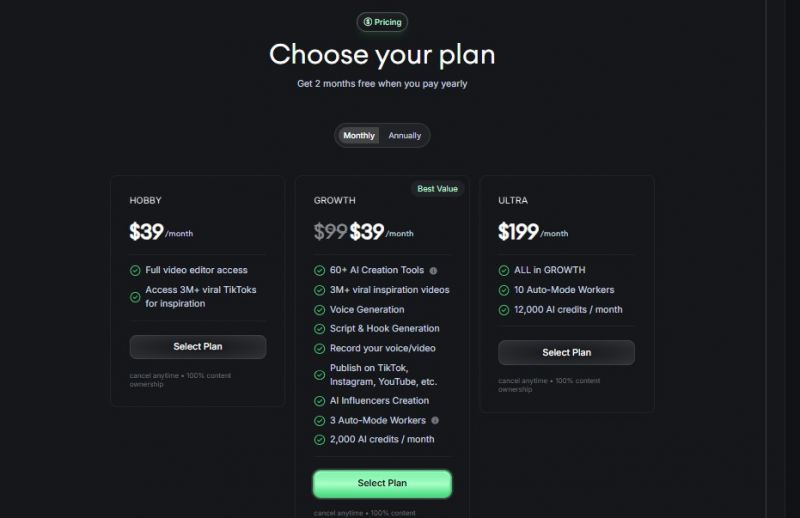Viewport: 800px width, 518px height.
Task: Click checkmark icon beside Voice Generation
Action: tap(319, 310)
